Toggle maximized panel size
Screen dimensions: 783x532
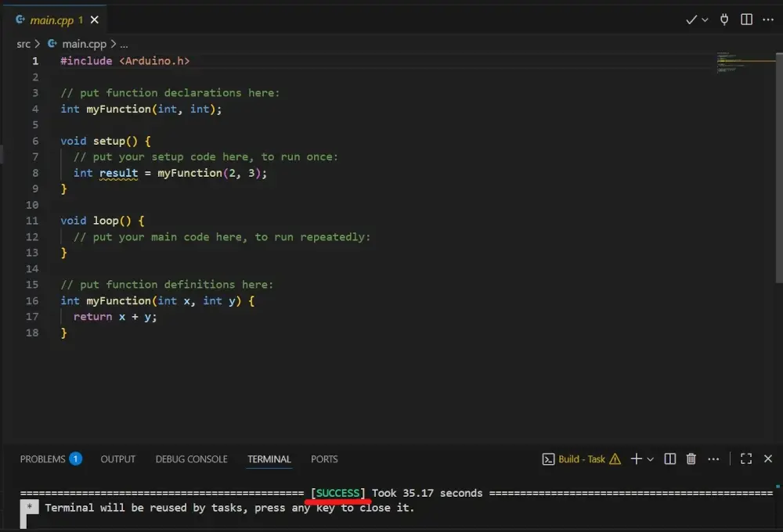[x=746, y=459]
